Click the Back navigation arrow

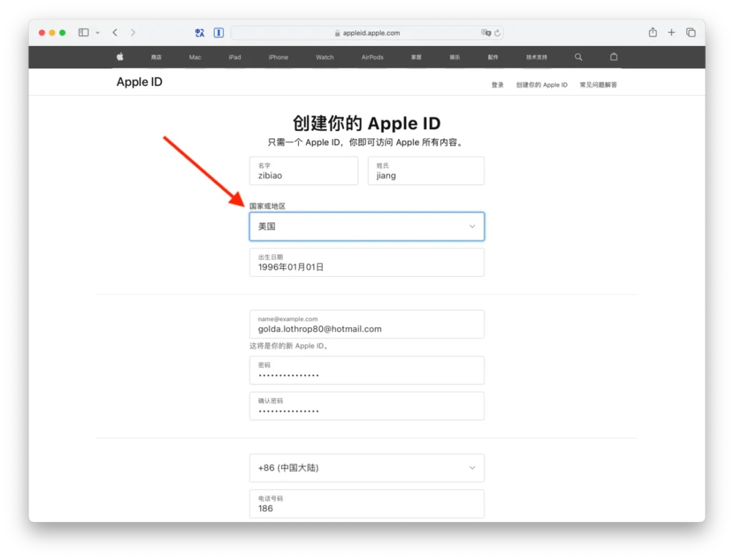click(x=115, y=32)
